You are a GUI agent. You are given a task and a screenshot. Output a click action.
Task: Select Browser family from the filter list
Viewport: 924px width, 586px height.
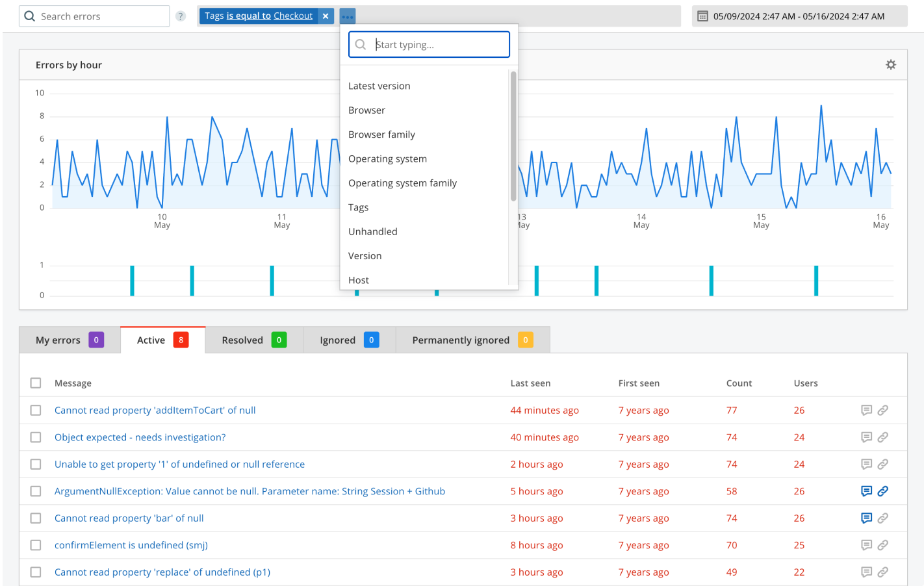[381, 134]
